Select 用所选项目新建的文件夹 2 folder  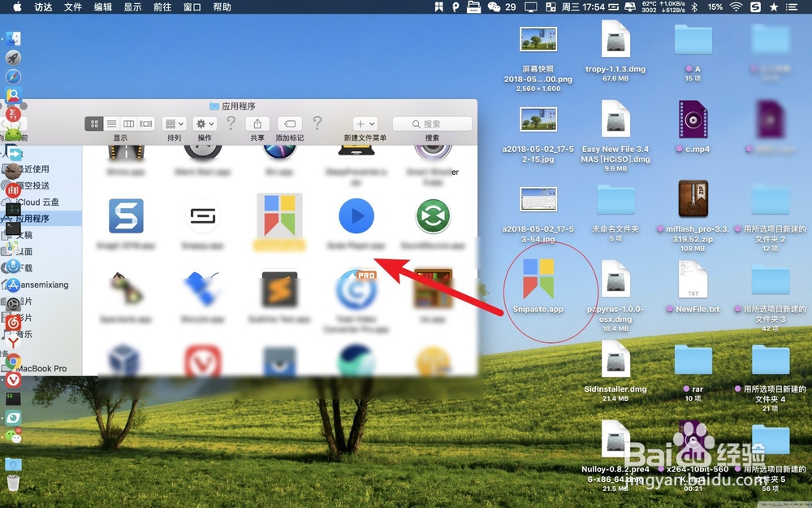click(x=771, y=200)
